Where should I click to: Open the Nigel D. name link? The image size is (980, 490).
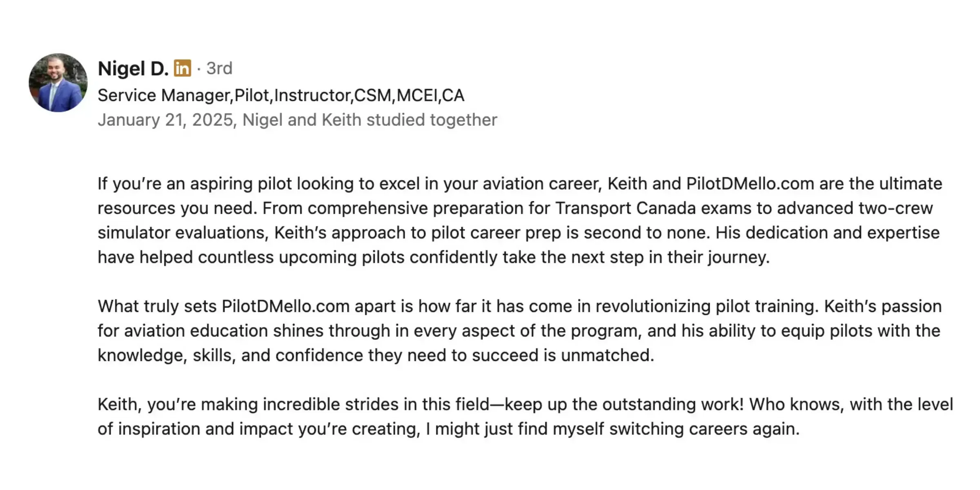click(x=133, y=69)
